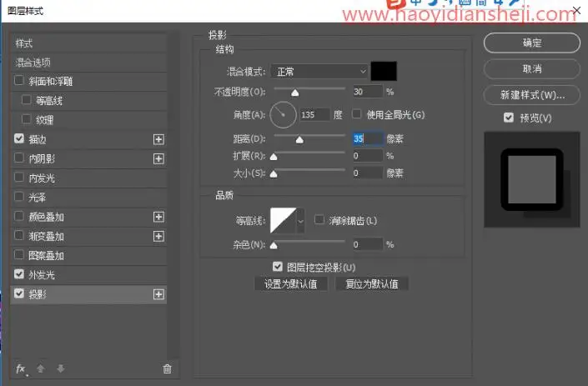588x386 pixels.
Task: Toggle the 预览 checkbox
Action: (x=509, y=118)
